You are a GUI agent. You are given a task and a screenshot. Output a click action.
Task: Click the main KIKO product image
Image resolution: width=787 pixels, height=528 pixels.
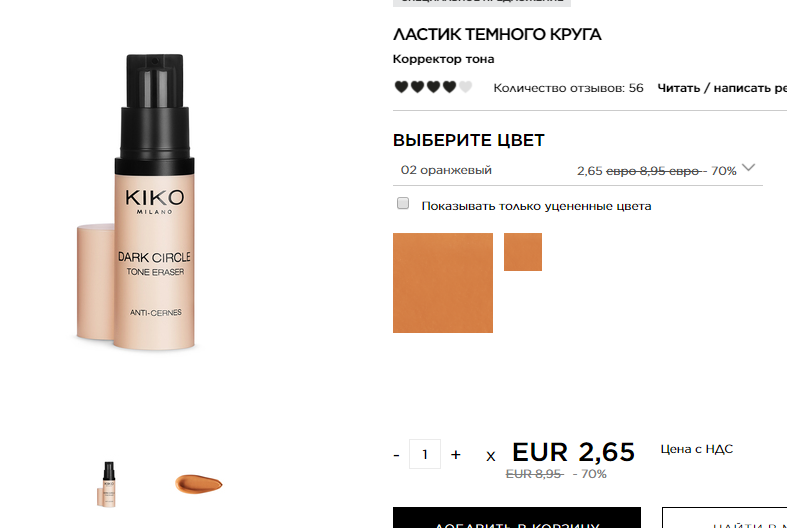137,202
